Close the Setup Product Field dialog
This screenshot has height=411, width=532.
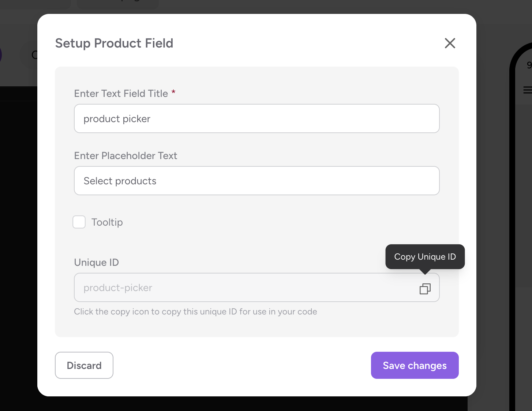450,43
